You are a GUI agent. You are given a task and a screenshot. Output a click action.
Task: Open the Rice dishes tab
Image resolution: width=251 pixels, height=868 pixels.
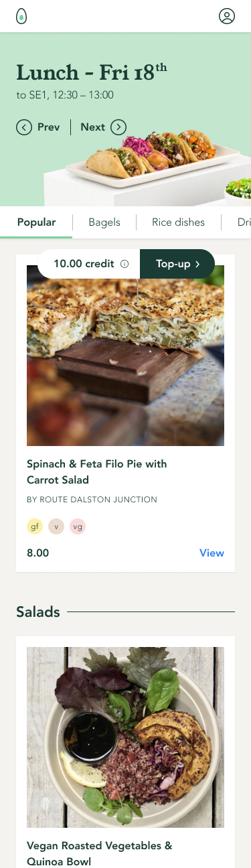point(178,222)
